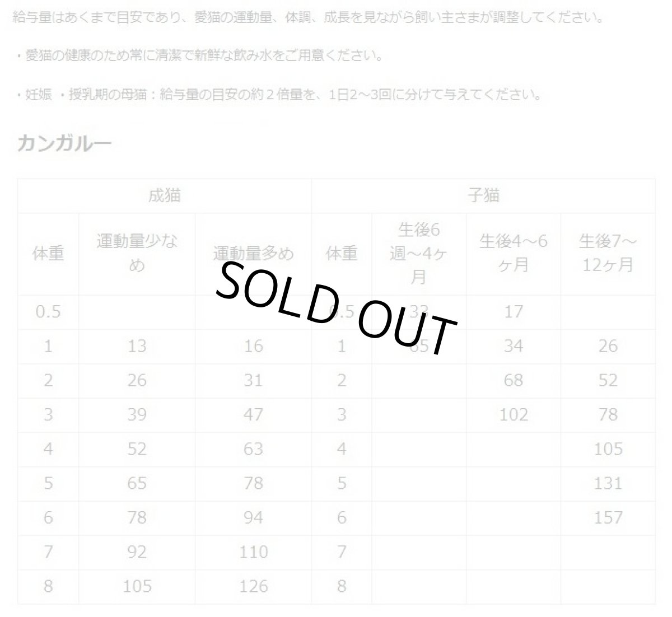Click the cell showing 17

coord(514,312)
